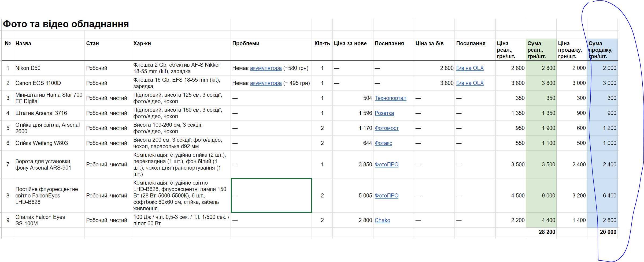
Task: Select 'Постійне флуоресцентне світло FalconEyes' cell
Action: point(49,196)
